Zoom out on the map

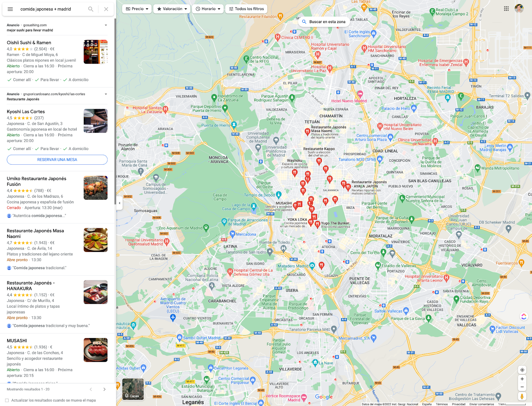(522, 387)
